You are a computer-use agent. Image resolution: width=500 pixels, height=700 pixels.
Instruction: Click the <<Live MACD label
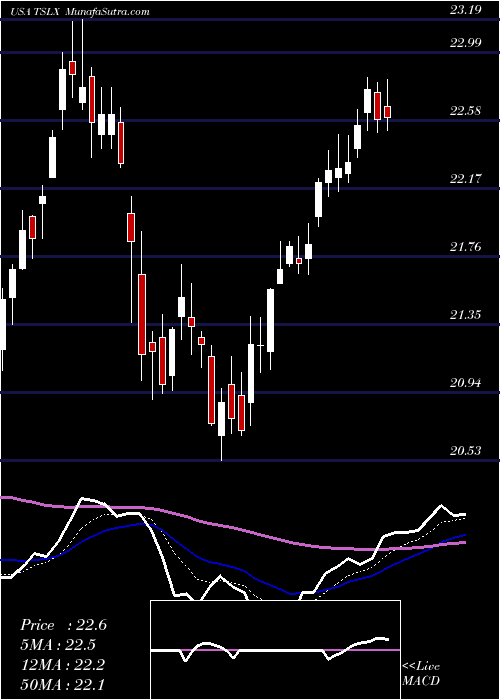click(421, 673)
